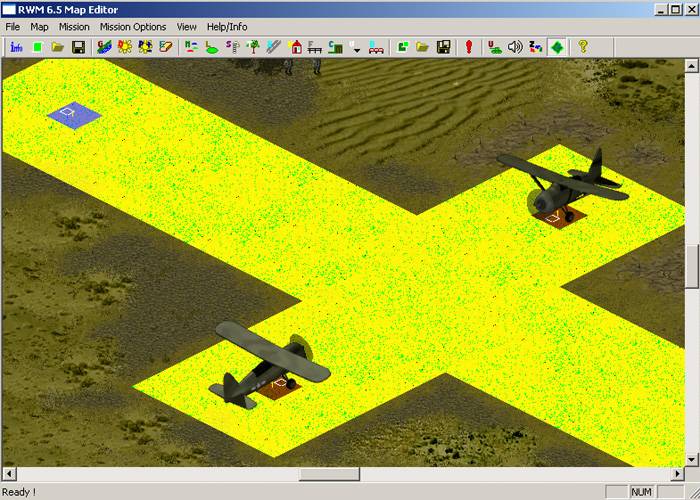Select the tree object placement tool
Screen dimensions: 700x500
click(253, 46)
